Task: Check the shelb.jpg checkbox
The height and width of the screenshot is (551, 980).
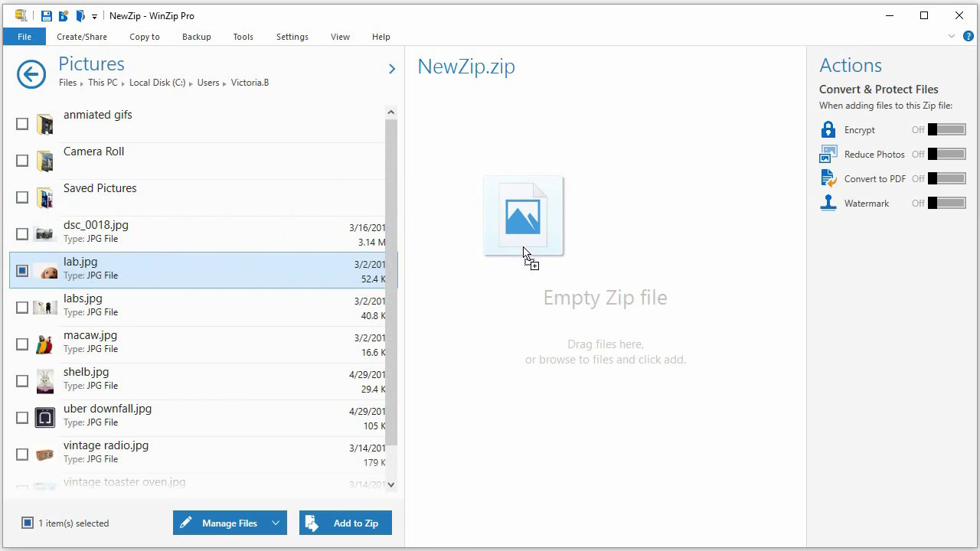Action: (x=22, y=381)
